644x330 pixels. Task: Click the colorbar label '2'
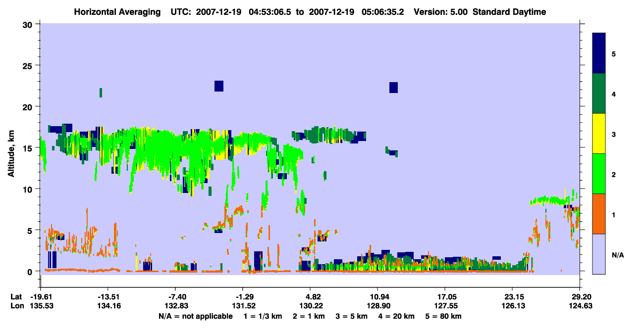click(x=614, y=174)
